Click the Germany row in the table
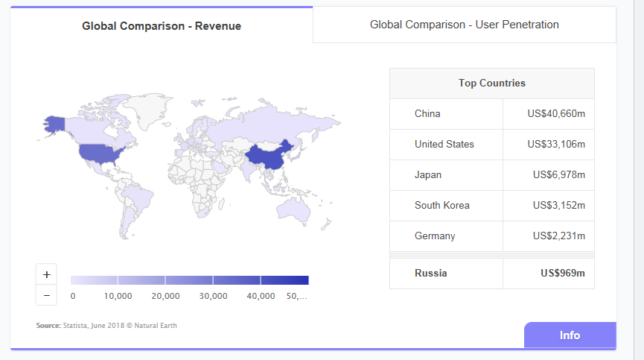This screenshot has width=644, height=360. [x=491, y=236]
